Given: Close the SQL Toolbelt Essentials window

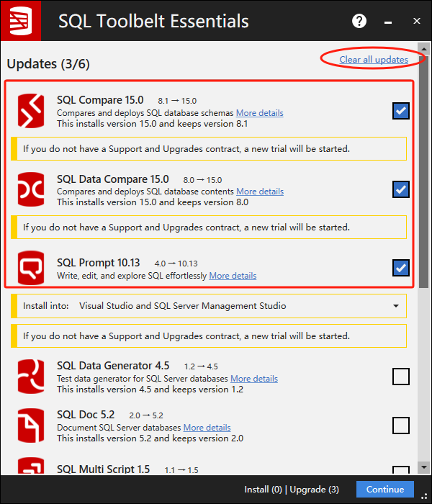Looking at the screenshot, I should click(x=417, y=21).
